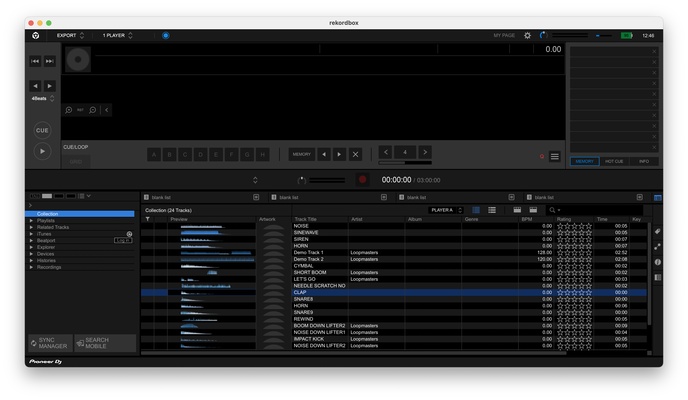Click the rekordbox logo icon

[36, 36]
